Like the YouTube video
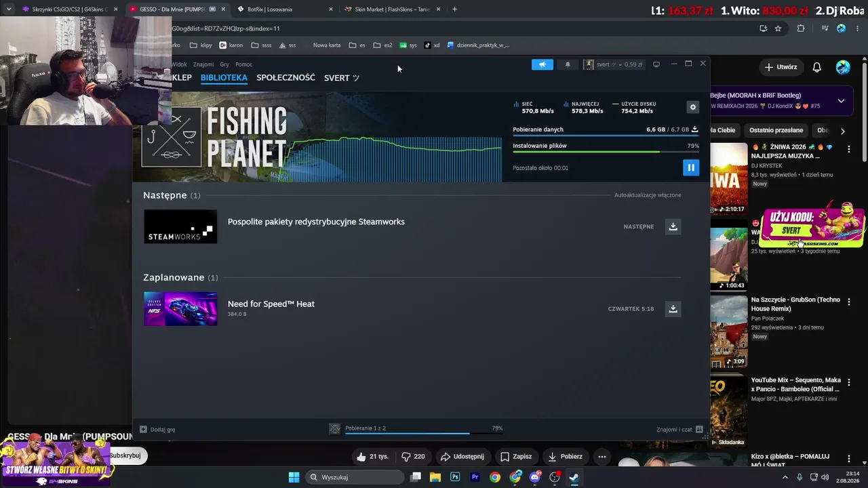Image resolution: width=868 pixels, height=488 pixels. 372,457
